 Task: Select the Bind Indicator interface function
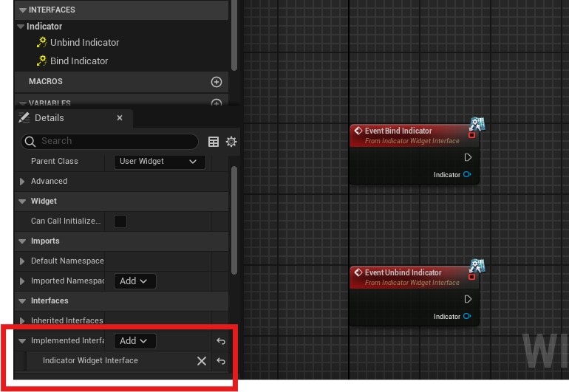pos(79,61)
